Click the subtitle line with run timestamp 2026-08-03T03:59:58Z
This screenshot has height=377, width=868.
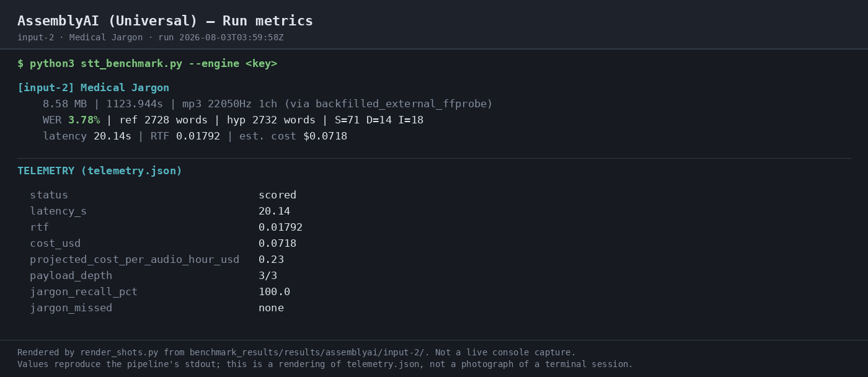click(150, 38)
